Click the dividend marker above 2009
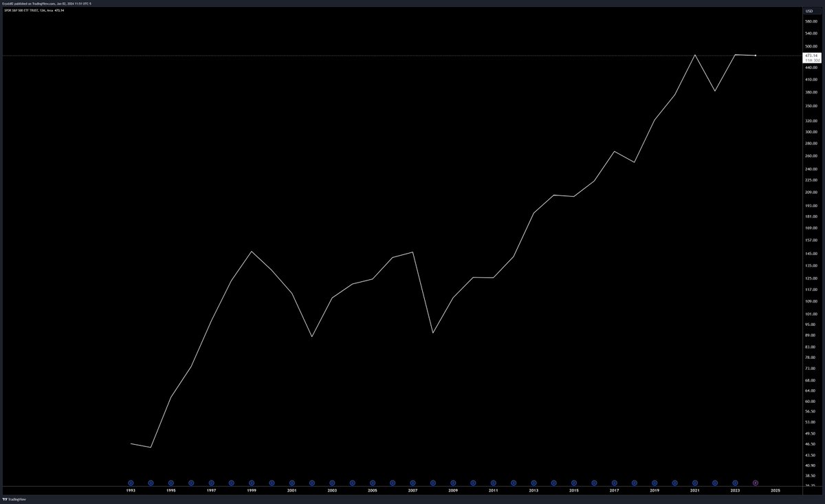825x504 pixels. pyautogui.click(x=453, y=483)
